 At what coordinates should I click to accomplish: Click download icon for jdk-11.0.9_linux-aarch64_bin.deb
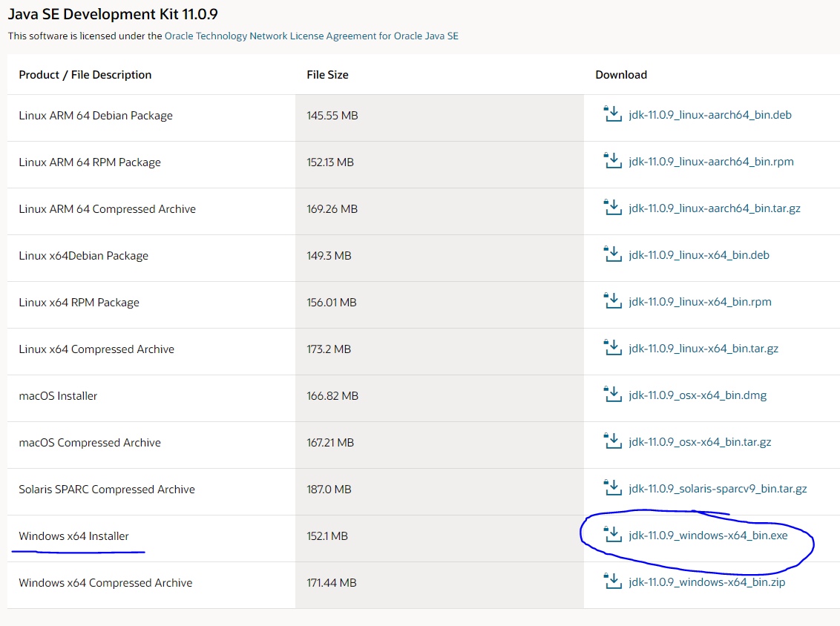tap(612, 114)
